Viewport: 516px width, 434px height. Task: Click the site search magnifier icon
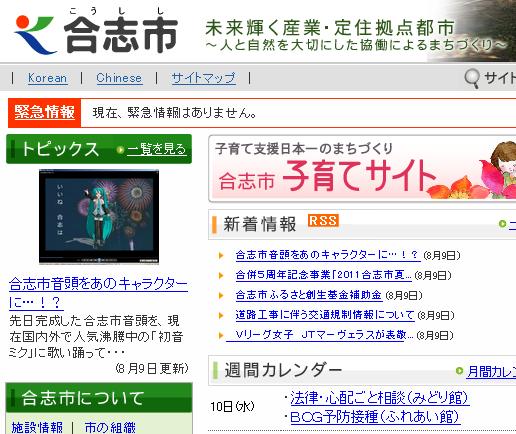point(472,79)
